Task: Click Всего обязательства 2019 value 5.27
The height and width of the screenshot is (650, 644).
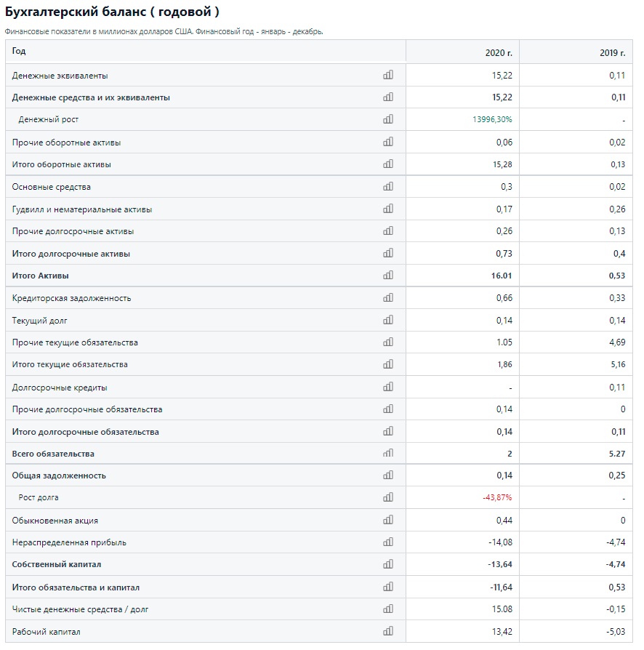Action: point(617,454)
